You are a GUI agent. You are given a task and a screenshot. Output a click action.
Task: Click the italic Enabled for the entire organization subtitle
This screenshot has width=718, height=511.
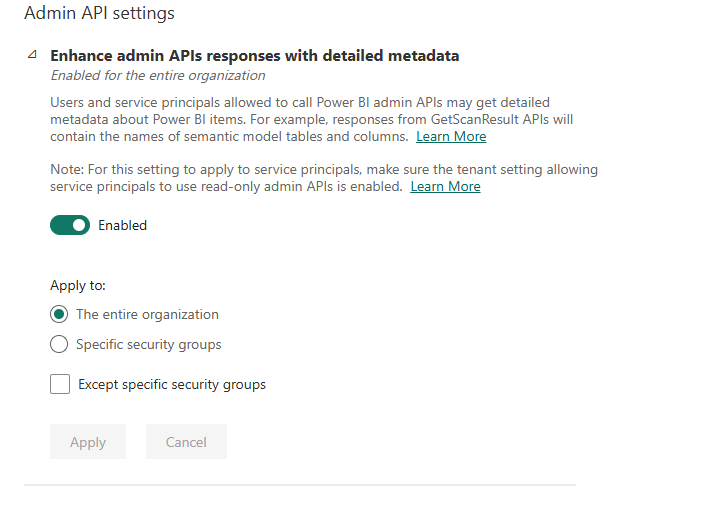coord(158,75)
